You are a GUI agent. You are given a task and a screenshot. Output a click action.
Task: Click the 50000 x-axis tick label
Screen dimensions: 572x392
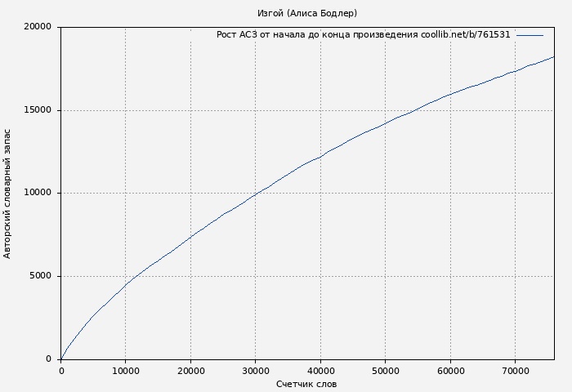pos(385,370)
